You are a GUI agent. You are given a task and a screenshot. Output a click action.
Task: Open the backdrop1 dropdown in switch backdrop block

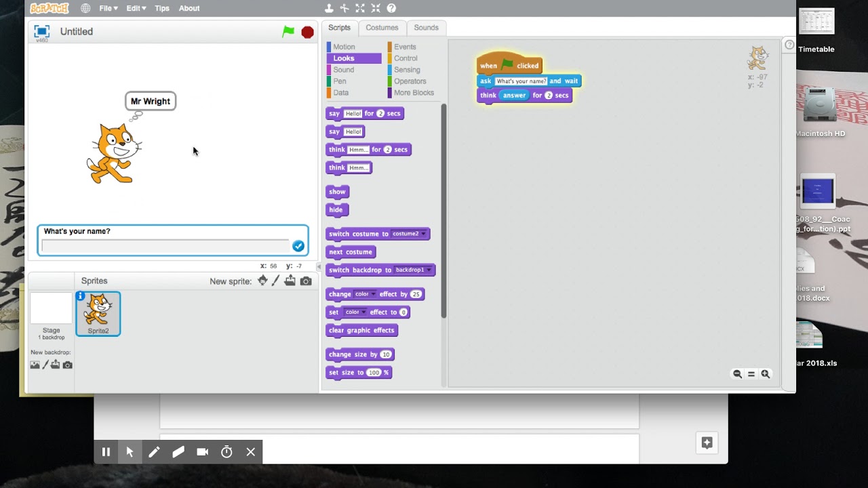[x=413, y=270]
